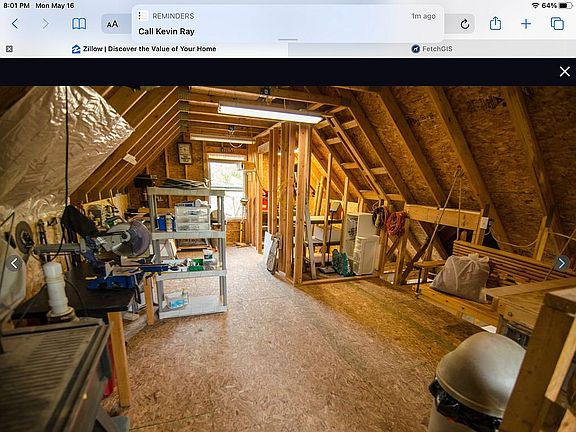Tap the Safari forward arrow
The width and height of the screenshot is (576, 432).
[45, 24]
